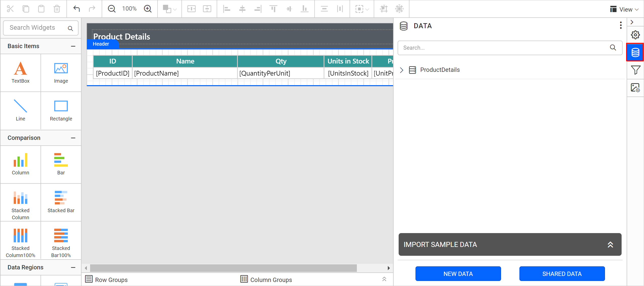
Task: Click the NEW DATA button
Action: 458,274
